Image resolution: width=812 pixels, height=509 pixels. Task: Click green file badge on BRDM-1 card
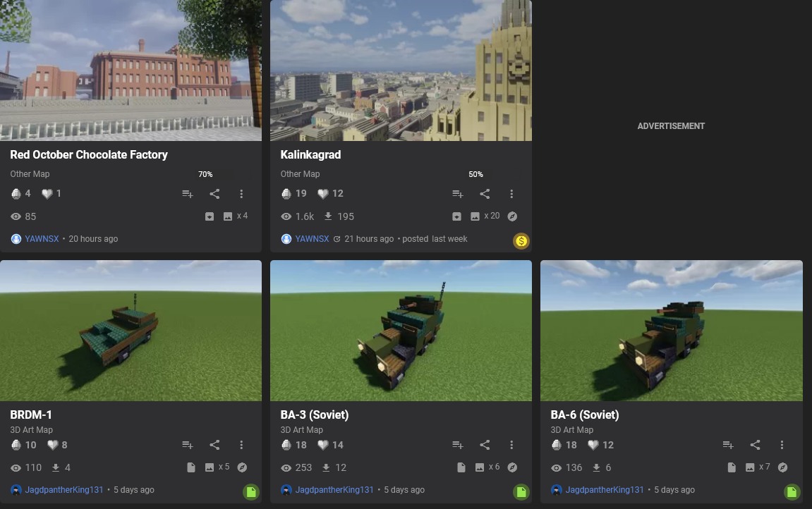[x=251, y=492]
